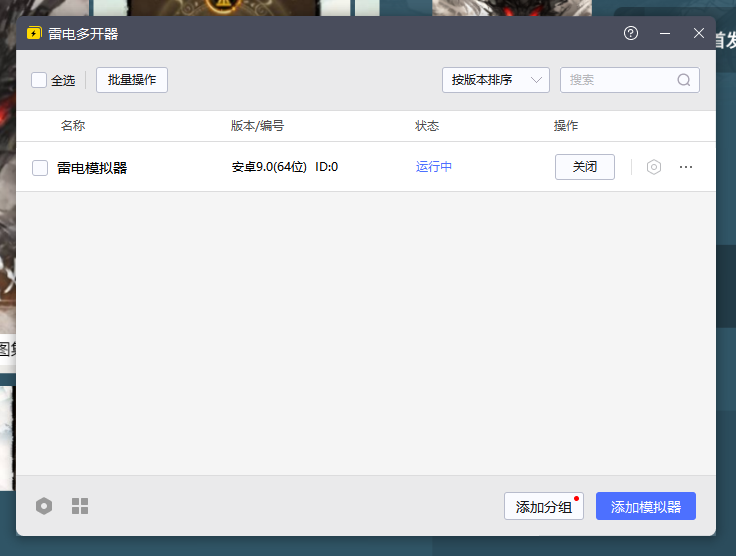Close the 雷电多开器 window
This screenshot has width=736, height=556.
tap(699, 33)
